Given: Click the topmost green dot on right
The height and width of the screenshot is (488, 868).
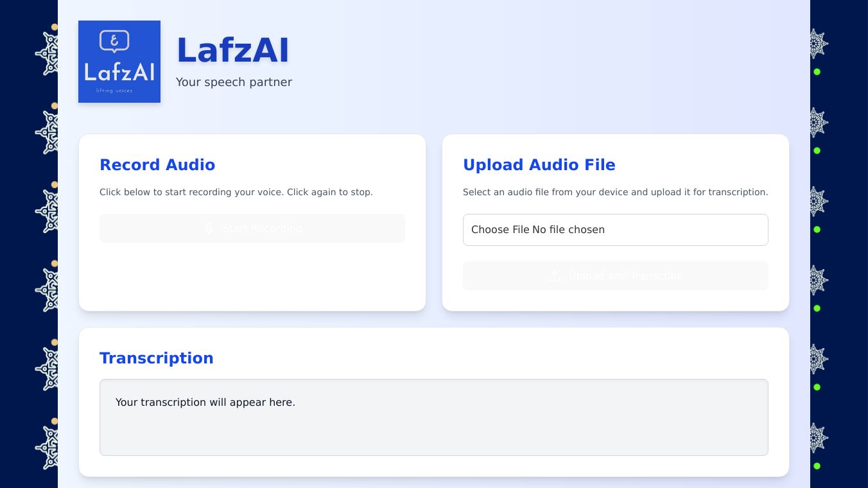Looking at the screenshot, I should pos(817,72).
